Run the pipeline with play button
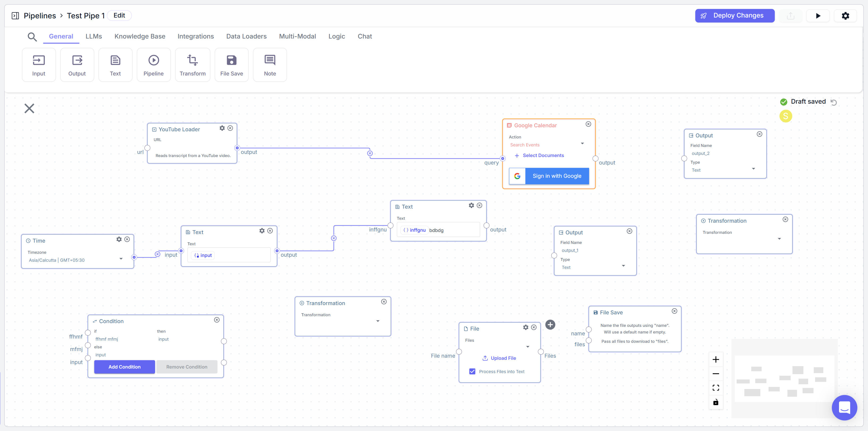Viewport: 868px width, 431px height. (818, 16)
